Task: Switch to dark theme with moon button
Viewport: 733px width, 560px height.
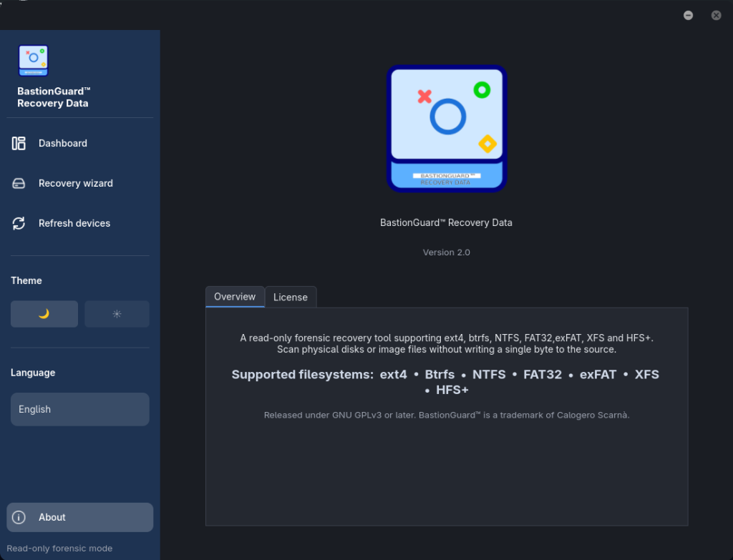Action: [44, 314]
